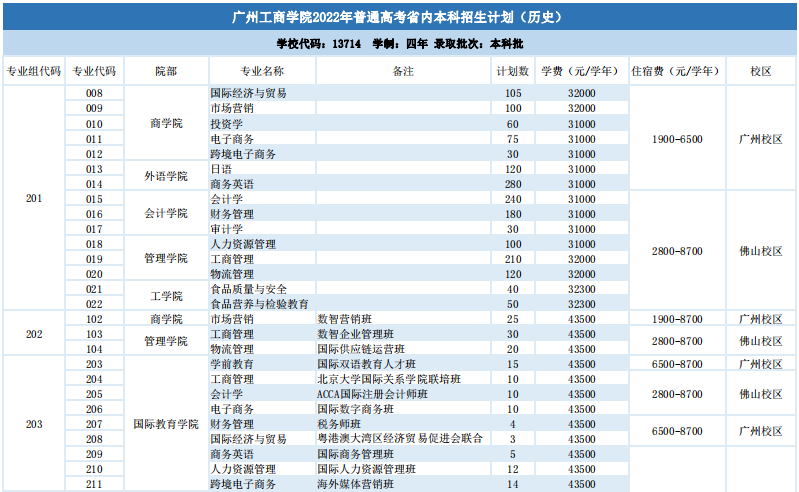This screenshot has width=799, height=492.
Task: Click the note 国际双语教育人才班
Action: [x=366, y=364]
